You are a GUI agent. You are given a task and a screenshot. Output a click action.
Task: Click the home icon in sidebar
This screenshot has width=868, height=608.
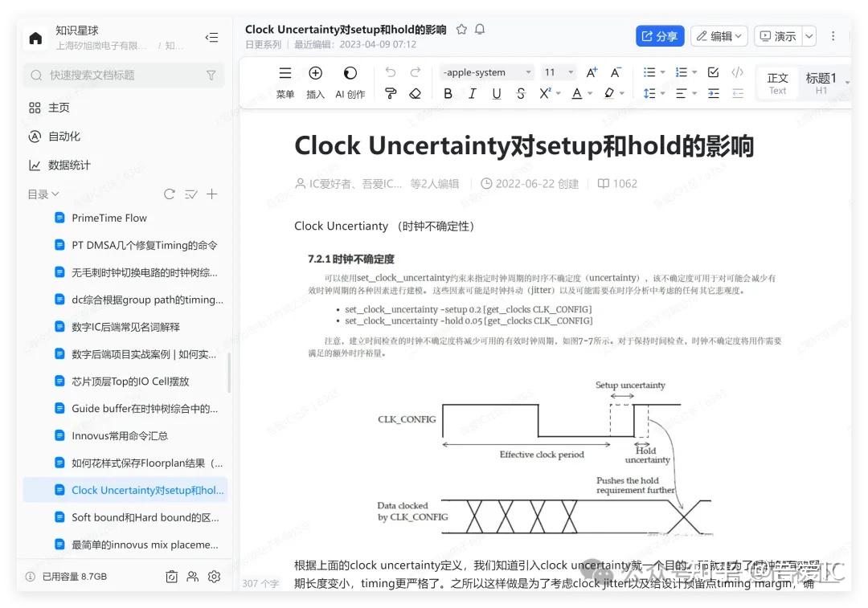pos(35,38)
